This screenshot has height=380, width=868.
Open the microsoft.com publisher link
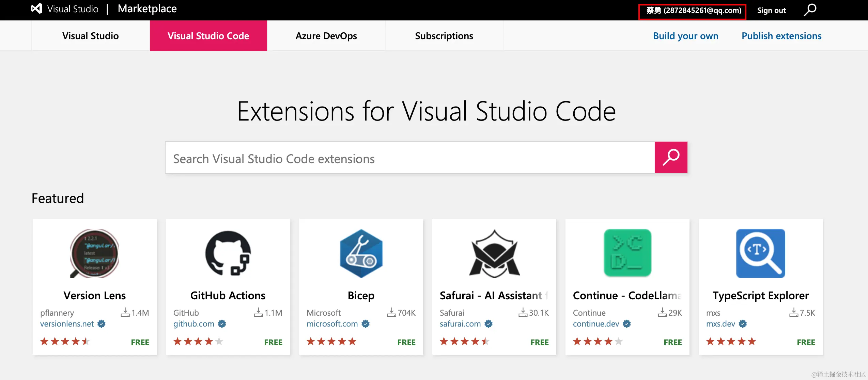(x=332, y=324)
